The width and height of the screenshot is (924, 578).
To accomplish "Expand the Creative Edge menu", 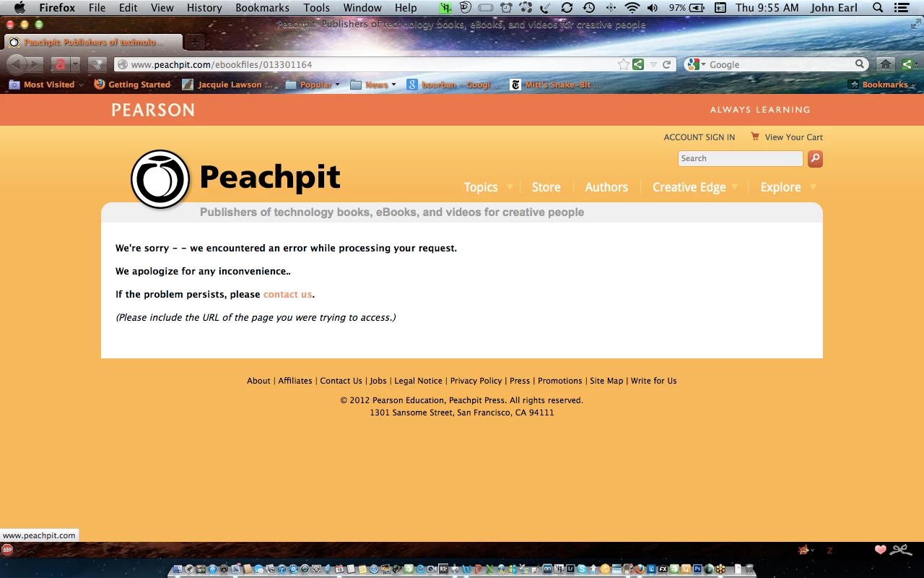I will click(x=695, y=187).
